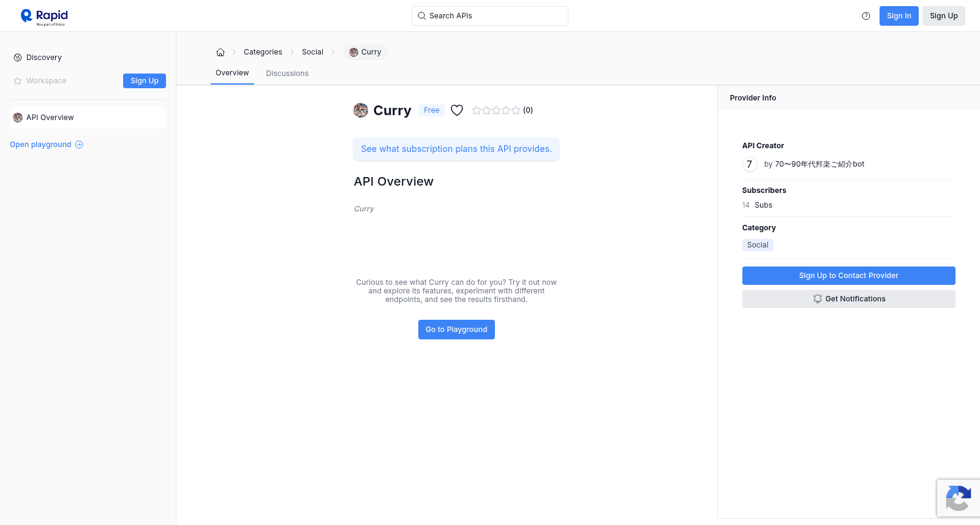Select API Overview in the sidebar
The height and width of the screenshot is (525, 980).
tap(88, 118)
